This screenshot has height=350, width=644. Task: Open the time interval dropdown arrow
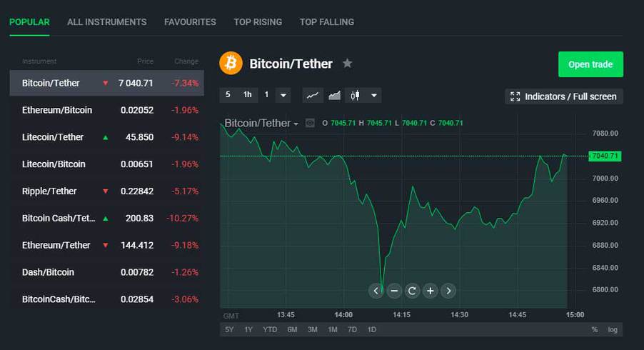(283, 95)
